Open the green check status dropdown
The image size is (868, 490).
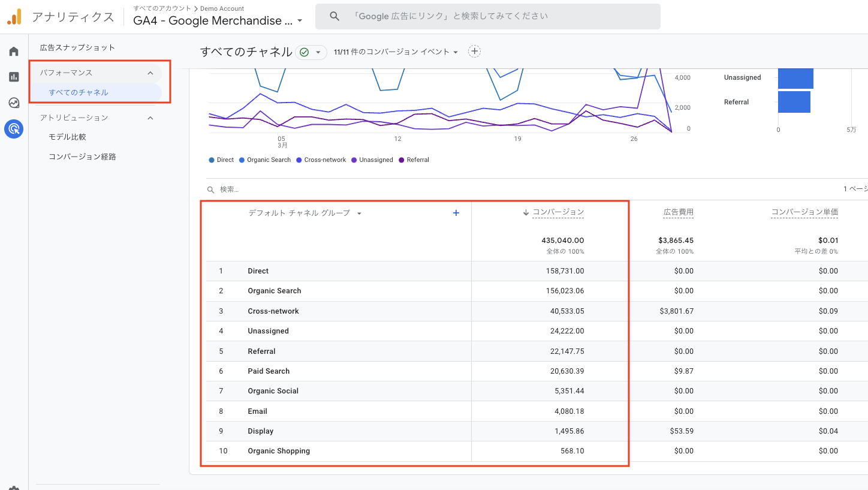click(x=311, y=52)
